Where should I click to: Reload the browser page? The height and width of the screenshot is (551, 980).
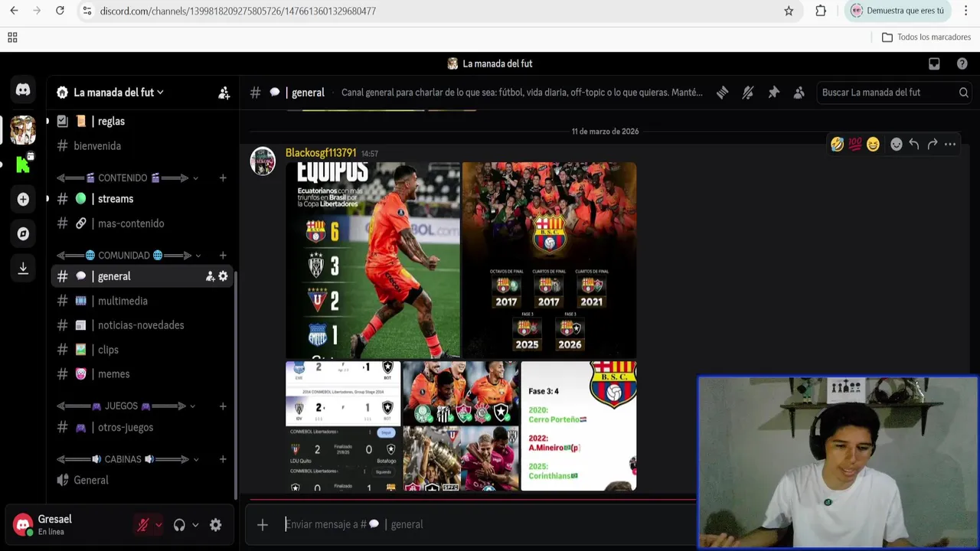(x=60, y=11)
